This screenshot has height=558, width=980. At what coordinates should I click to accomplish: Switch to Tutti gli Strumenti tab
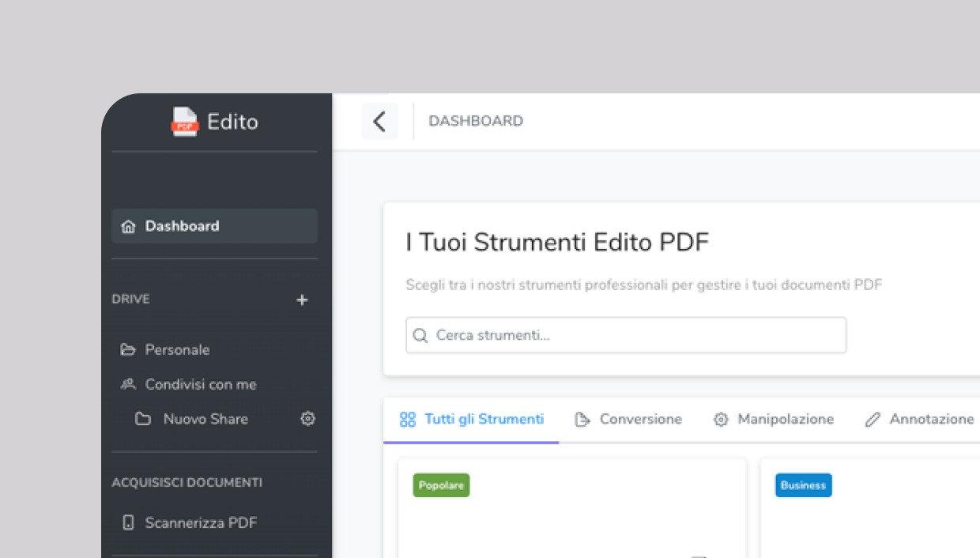click(472, 419)
